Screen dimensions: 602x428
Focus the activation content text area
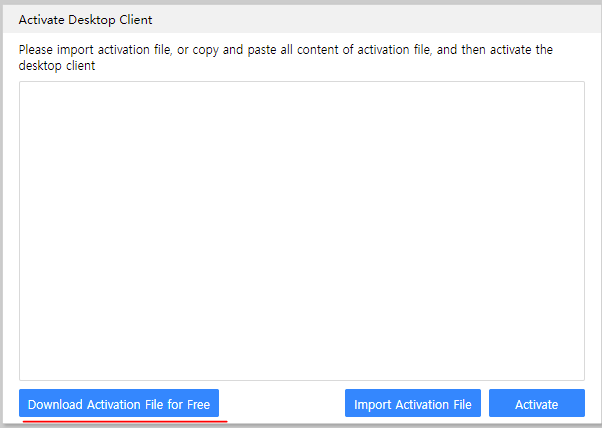coord(302,231)
